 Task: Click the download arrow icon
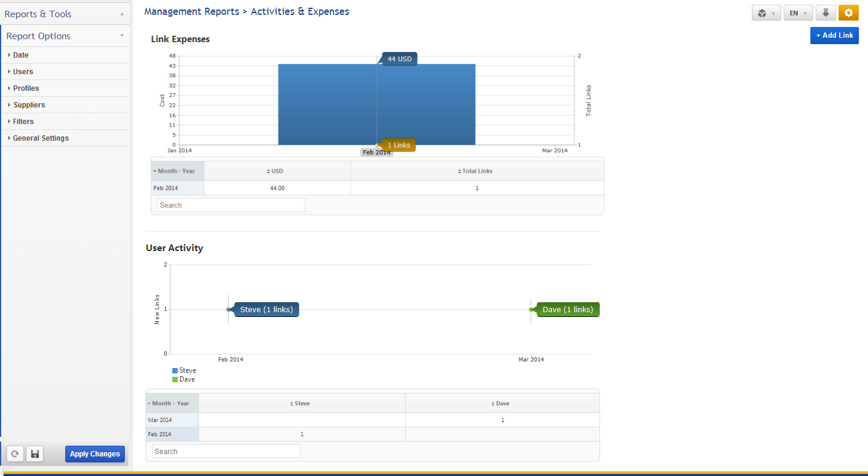825,13
